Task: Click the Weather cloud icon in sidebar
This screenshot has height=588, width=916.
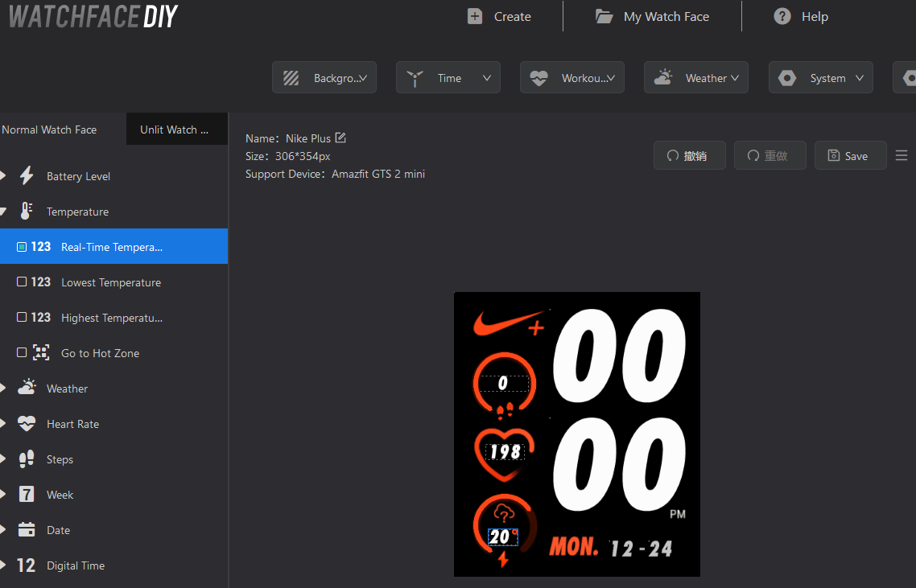Action: 27,388
